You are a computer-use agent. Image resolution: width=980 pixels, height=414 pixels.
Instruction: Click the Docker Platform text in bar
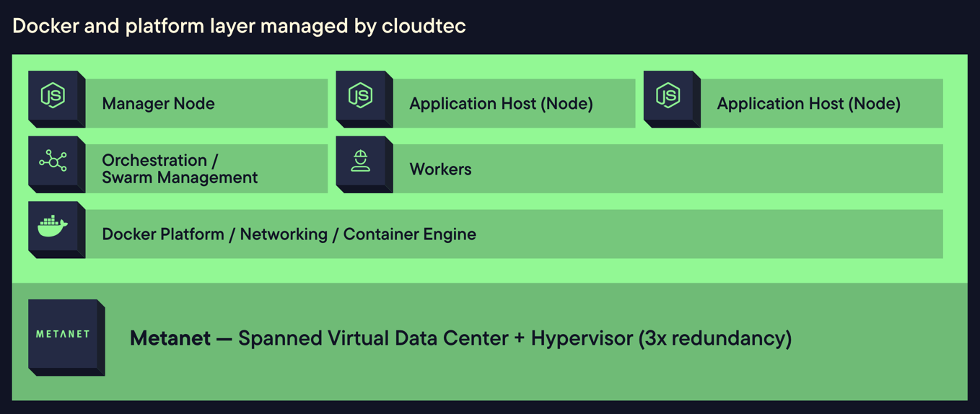pos(162,234)
